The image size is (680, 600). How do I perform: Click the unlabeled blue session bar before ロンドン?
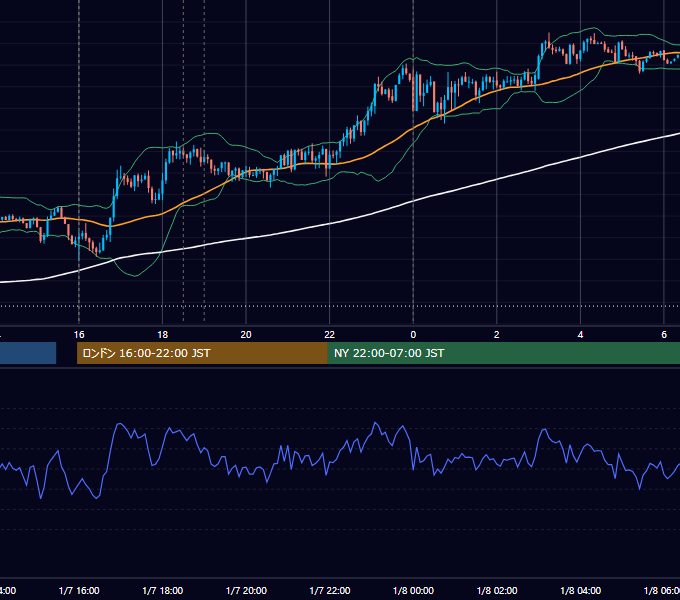[x=28, y=353]
